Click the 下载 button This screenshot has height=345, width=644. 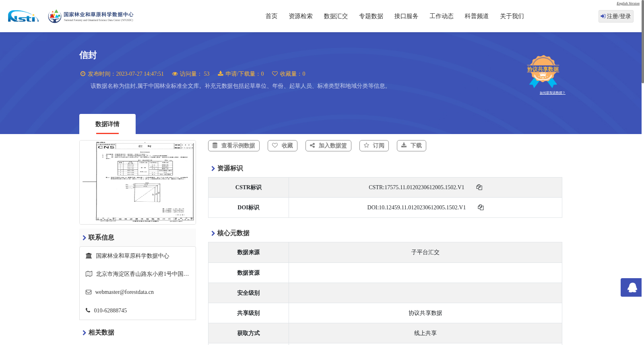(411, 146)
